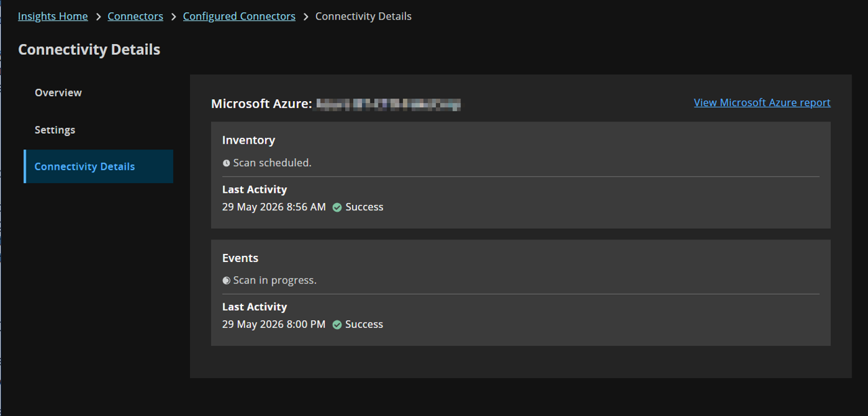868x416 pixels.
Task: Click the Events Last Activity label
Action: (254, 307)
